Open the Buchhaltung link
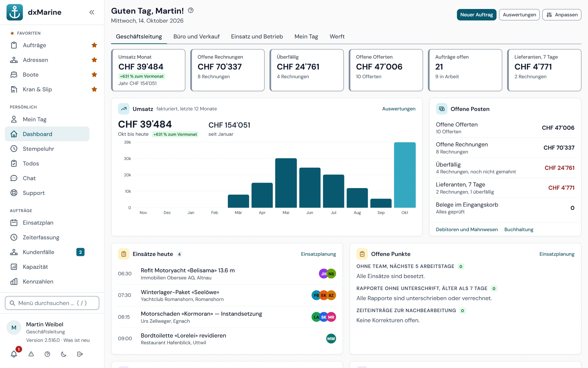The width and height of the screenshot is (588, 368). pos(519,230)
